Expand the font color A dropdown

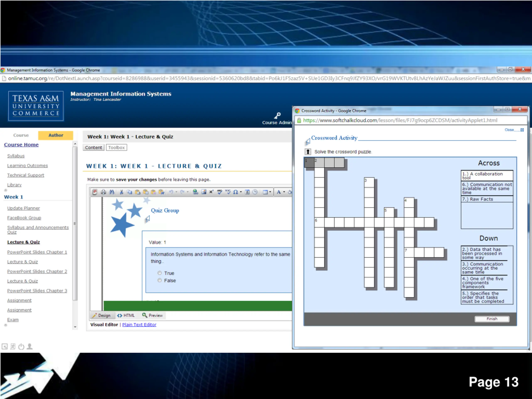click(x=284, y=192)
